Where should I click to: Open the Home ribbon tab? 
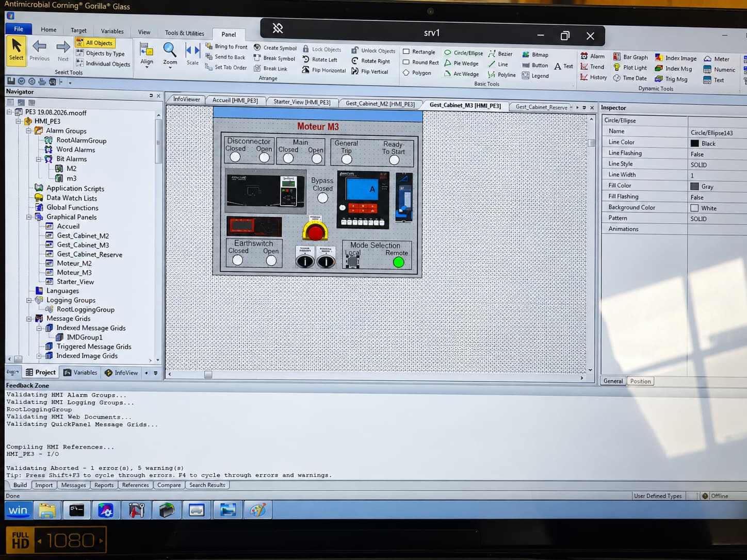pos(48,29)
